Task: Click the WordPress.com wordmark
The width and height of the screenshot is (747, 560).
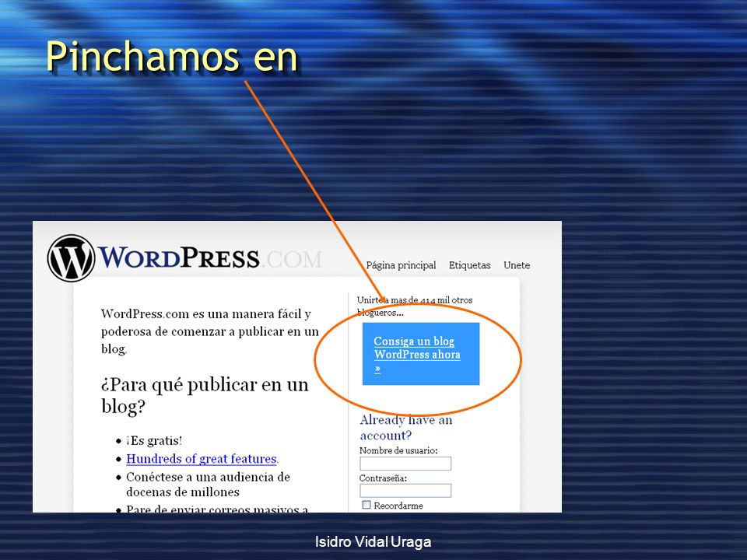Action: tap(209, 257)
